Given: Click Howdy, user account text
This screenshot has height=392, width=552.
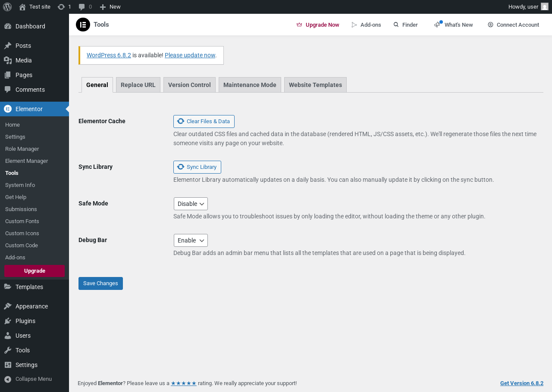Looking at the screenshot, I should coord(523,6).
